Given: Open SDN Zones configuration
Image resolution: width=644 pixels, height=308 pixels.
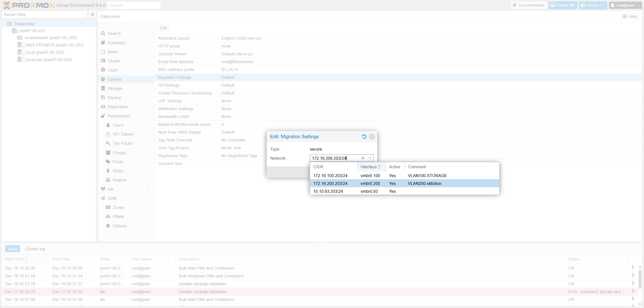Looking at the screenshot, I should coord(118,207).
